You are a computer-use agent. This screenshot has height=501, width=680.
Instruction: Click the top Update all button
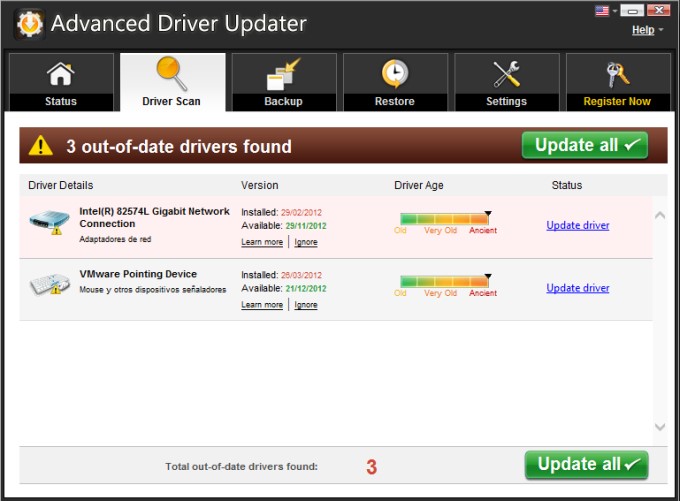pos(585,145)
